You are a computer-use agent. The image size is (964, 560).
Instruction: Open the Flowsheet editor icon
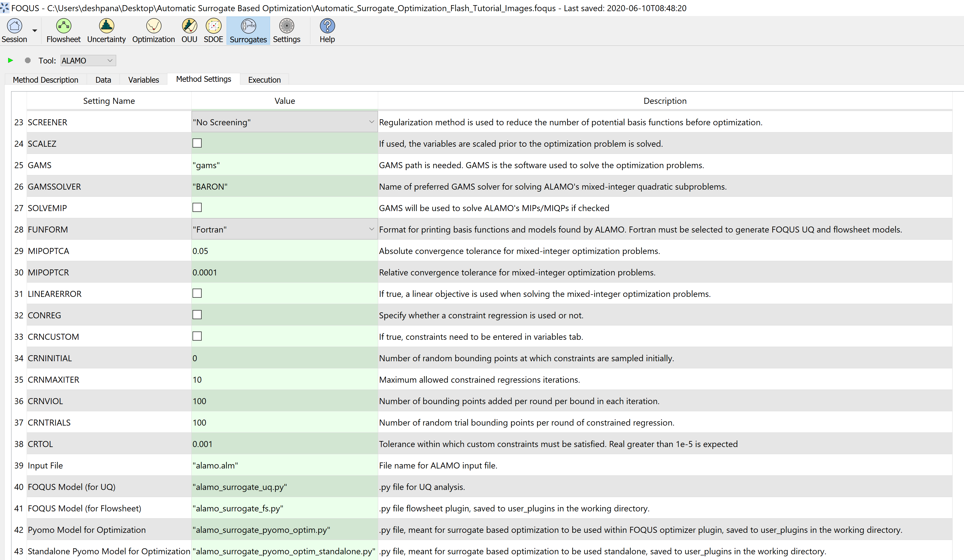pyautogui.click(x=63, y=26)
